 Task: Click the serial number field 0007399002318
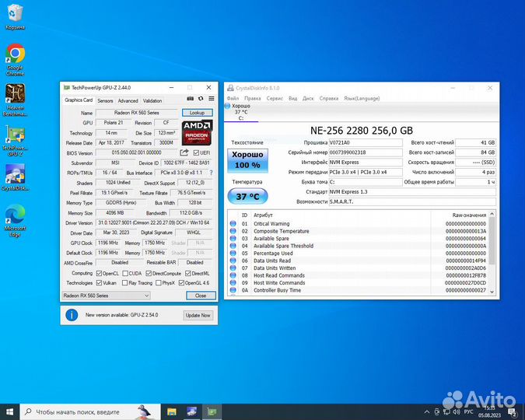(366, 152)
